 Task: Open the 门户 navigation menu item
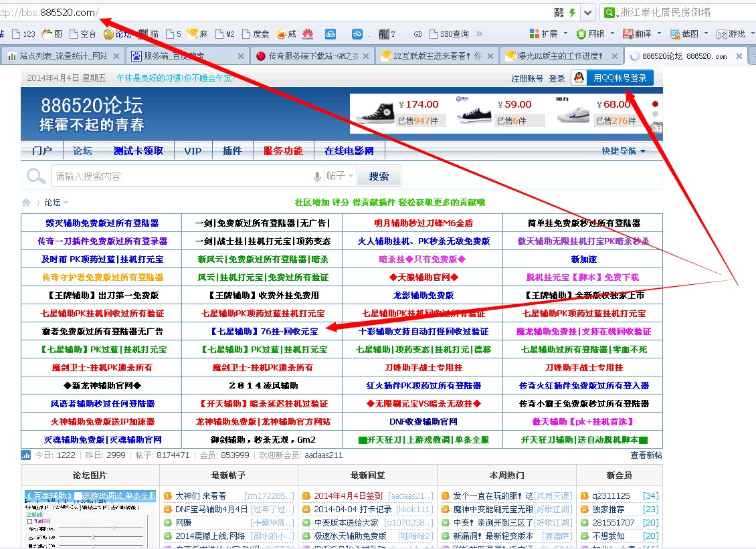[x=42, y=151]
